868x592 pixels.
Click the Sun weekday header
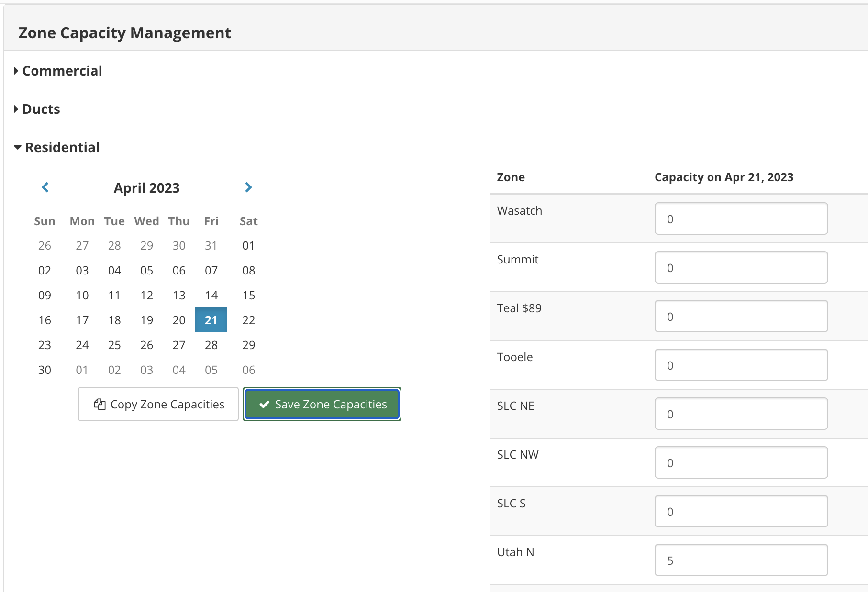click(45, 221)
